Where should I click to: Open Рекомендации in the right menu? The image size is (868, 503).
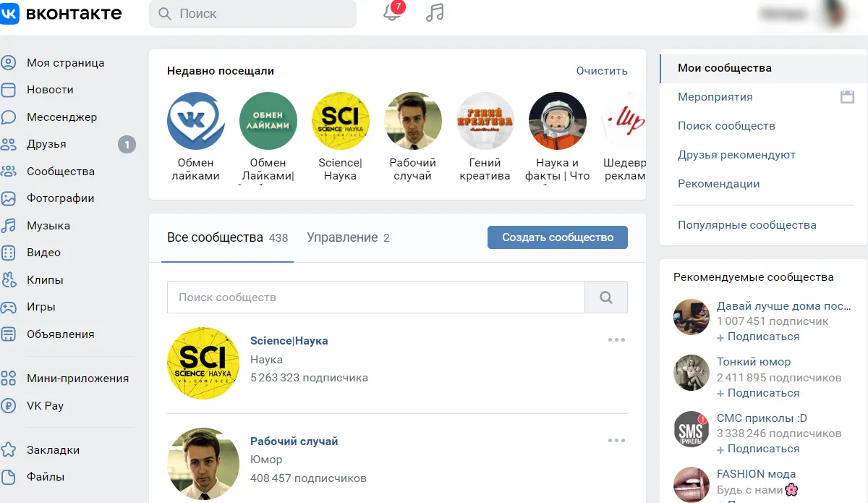718,184
